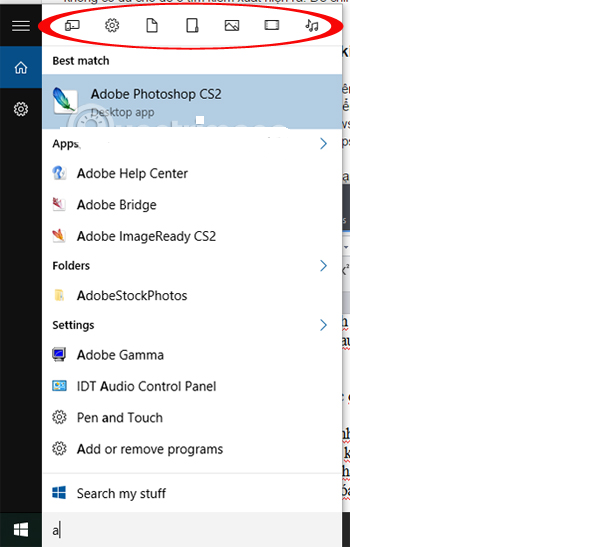Click the Adobe Photoshop CS2 feather icon
The image size is (600, 549).
coord(65,101)
